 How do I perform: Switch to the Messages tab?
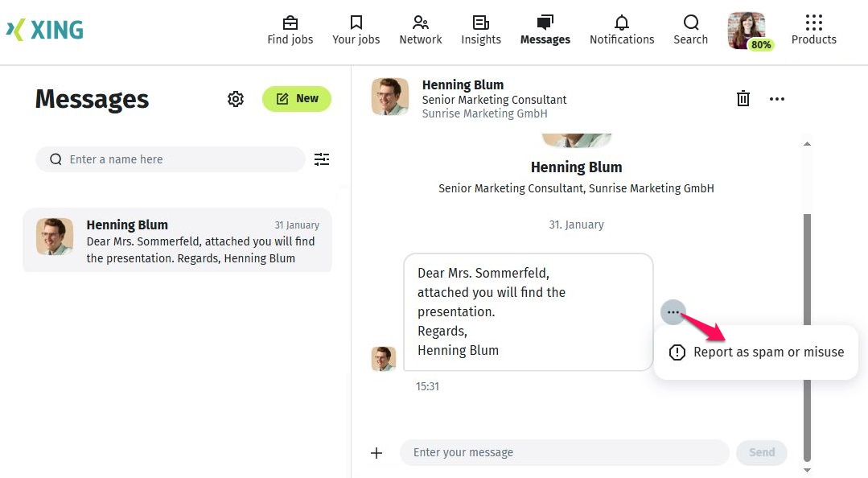545,31
